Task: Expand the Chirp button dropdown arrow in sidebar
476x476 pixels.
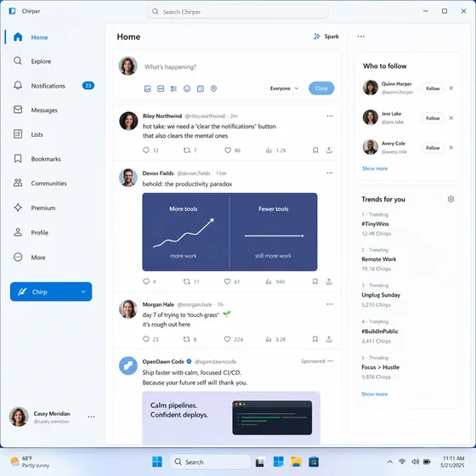Action: (83, 292)
